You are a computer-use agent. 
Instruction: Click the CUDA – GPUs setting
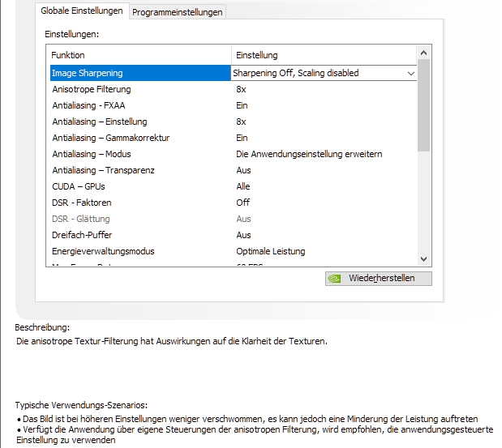[78, 186]
